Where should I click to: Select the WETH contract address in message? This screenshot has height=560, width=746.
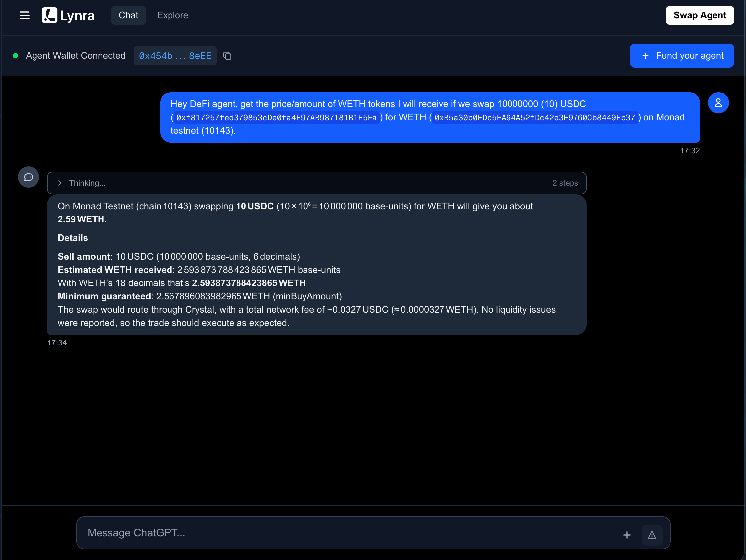[x=535, y=118]
